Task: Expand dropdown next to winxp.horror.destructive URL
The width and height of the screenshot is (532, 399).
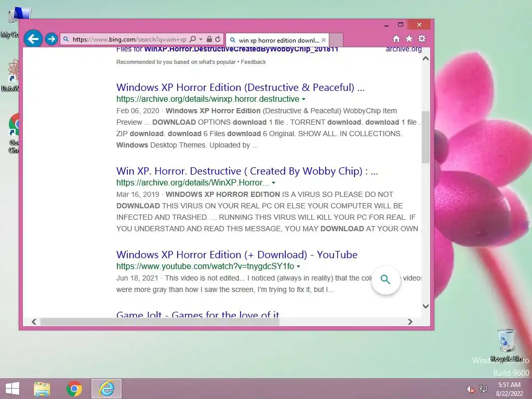Action: pyautogui.click(x=303, y=99)
